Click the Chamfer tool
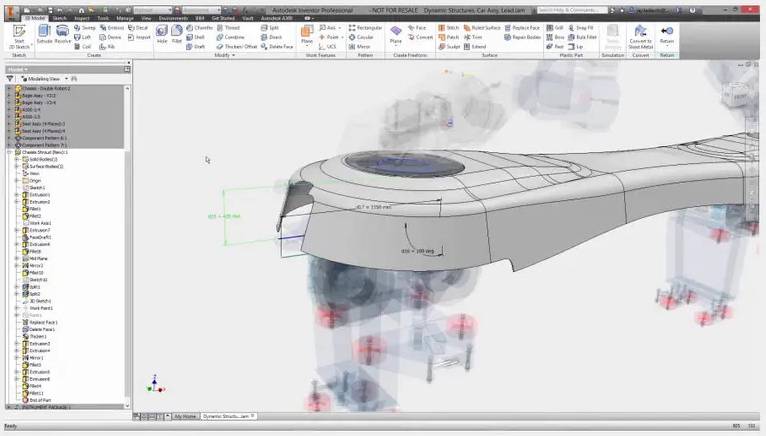 click(201, 28)
